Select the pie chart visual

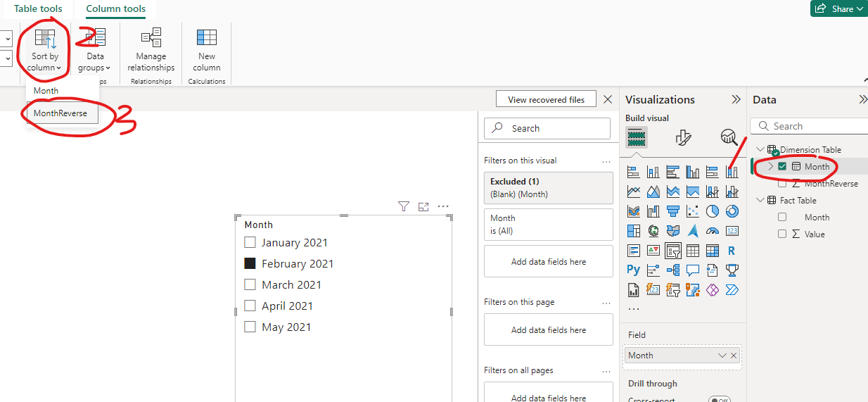(x=712, y=211)
